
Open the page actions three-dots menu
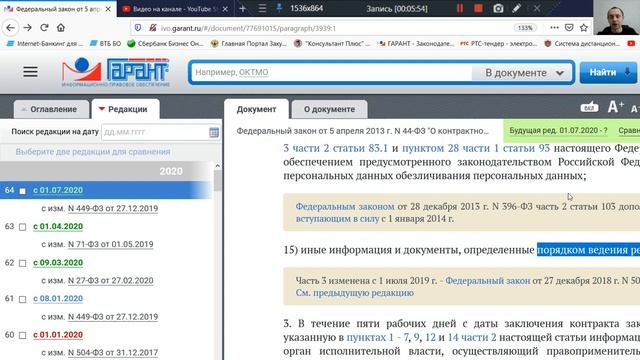coord(554,28)
